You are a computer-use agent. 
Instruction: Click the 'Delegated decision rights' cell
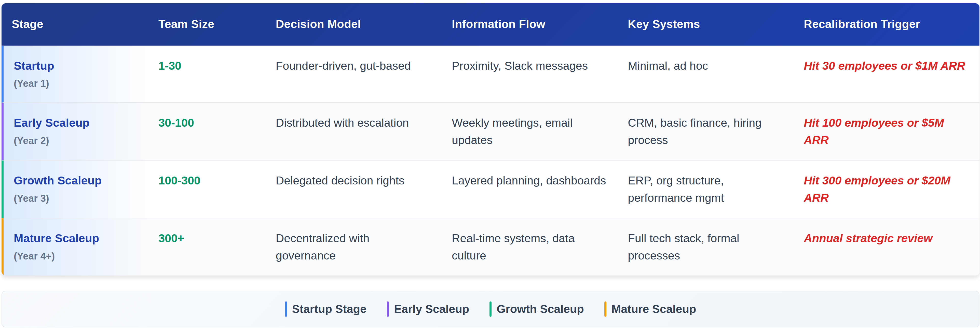point(340,181)
